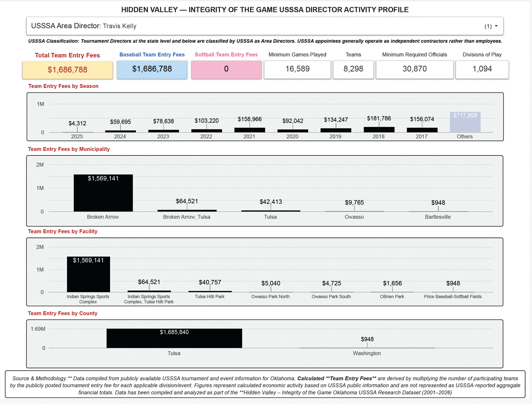
Task: Click the 'Owasso Park South' axis label
Action: 331,297
